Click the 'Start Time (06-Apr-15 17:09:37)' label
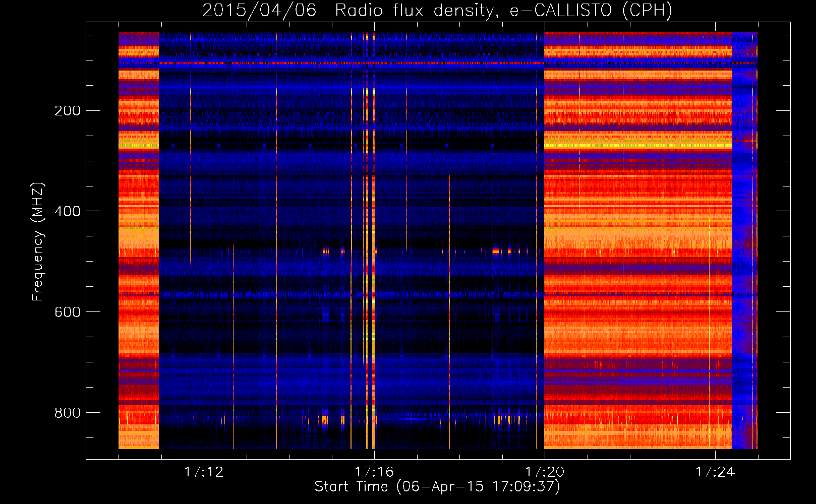Screen dimensions: 816x504 437,487
